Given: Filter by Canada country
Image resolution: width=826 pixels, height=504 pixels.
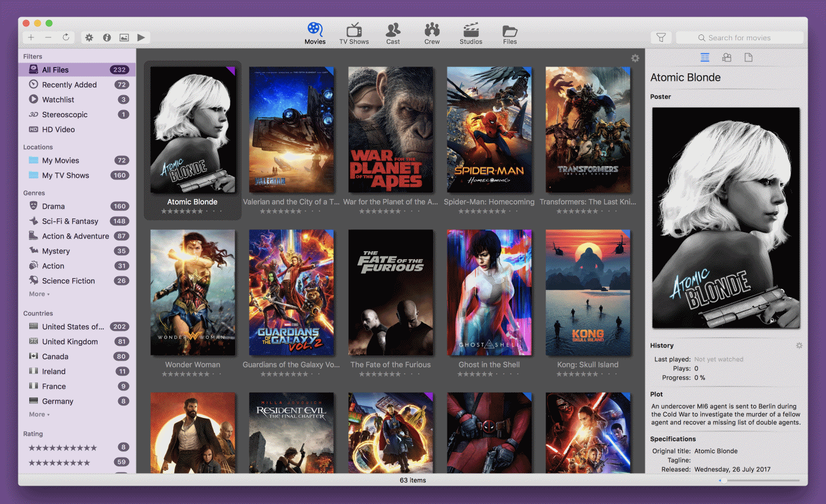Looking at the screenshot, I should pos(77,356).
